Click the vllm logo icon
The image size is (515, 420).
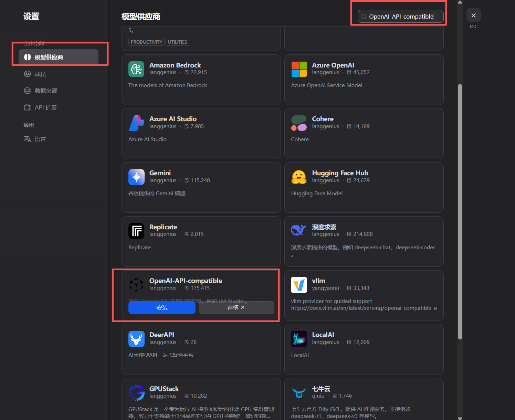299,285
